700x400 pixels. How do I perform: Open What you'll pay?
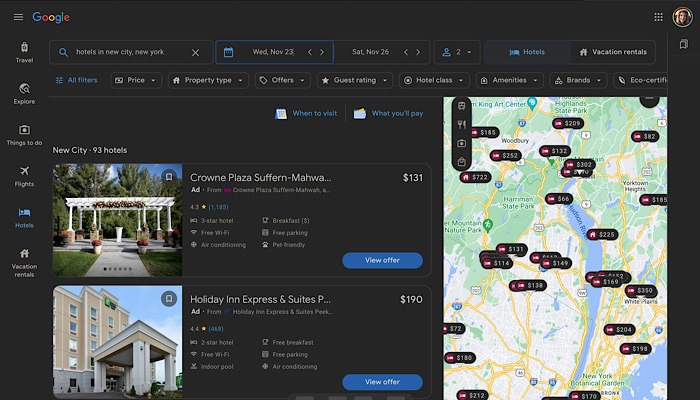point(388,113)
